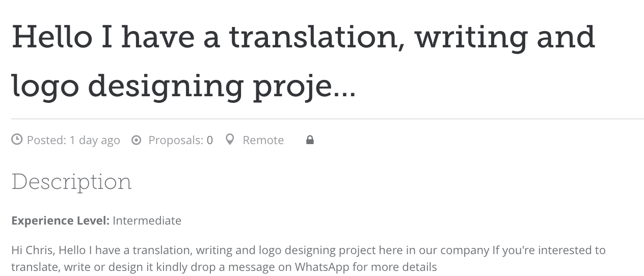The image size is (644, 276).
Task: Click the 'Description' section heading
Action: (71, 182)
